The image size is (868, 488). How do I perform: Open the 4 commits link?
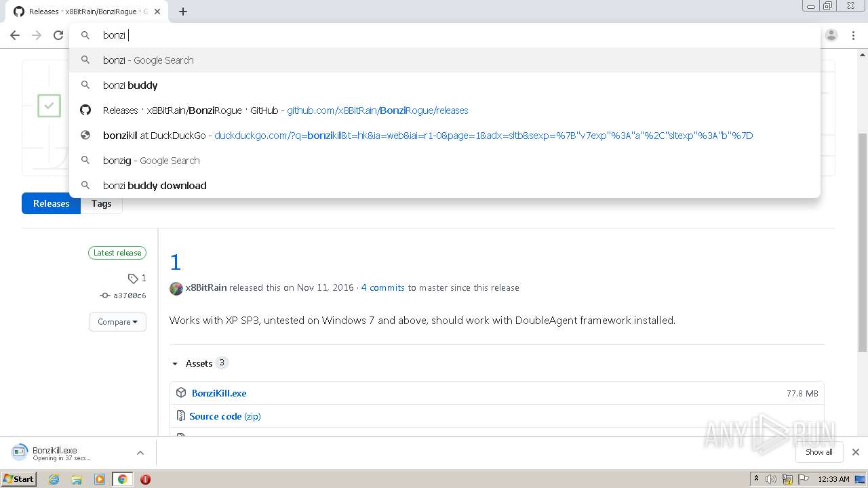coord(383,287)
